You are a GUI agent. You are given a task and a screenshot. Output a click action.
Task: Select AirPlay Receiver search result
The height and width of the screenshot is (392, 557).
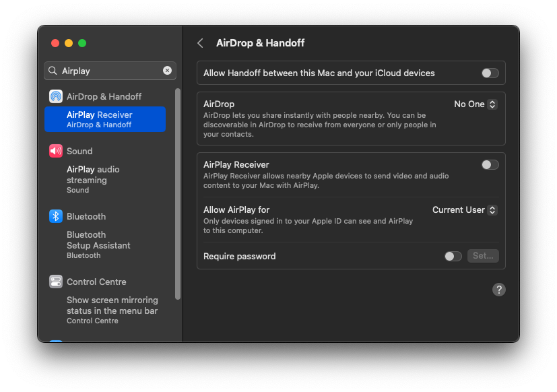tap(105, 119)
